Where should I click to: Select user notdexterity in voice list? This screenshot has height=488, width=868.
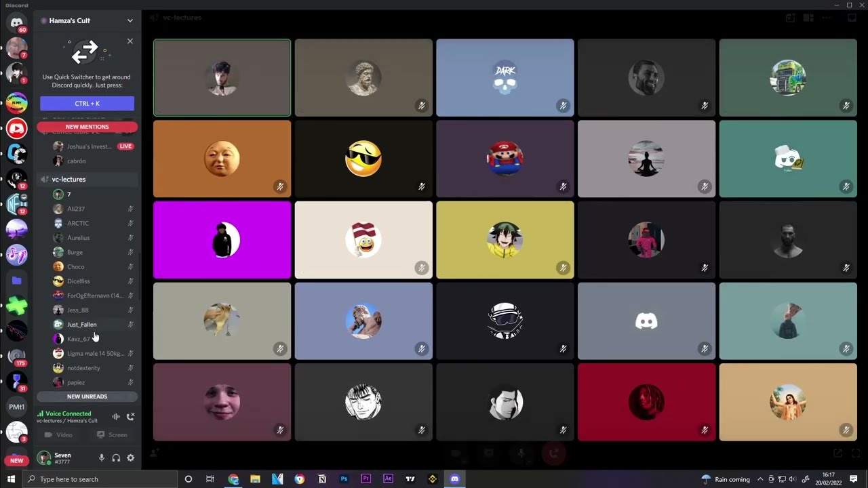(92, 368)
